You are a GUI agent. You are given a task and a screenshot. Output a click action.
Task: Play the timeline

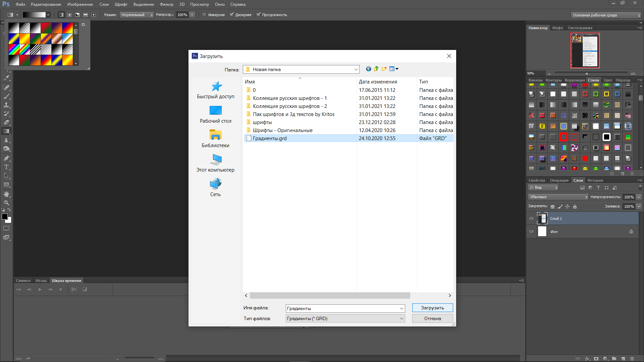tap(40, 289)
